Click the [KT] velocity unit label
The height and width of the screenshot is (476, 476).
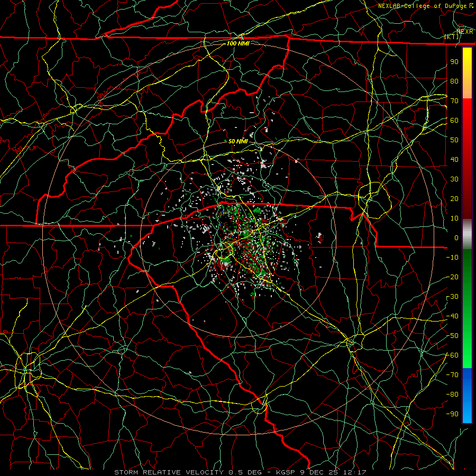coord(452,36)
